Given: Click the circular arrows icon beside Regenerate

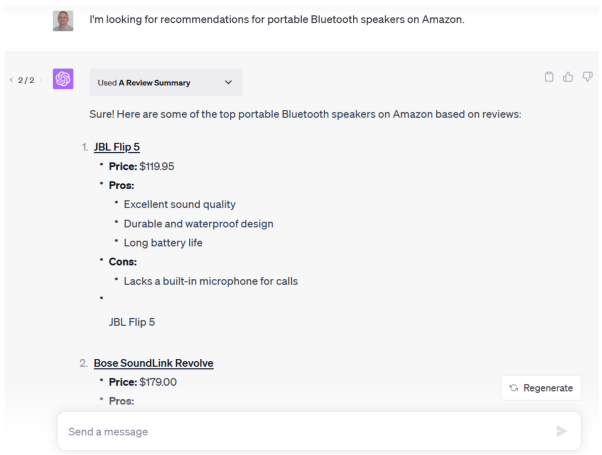Looking at the screenshot, I should tap(514, 388).
